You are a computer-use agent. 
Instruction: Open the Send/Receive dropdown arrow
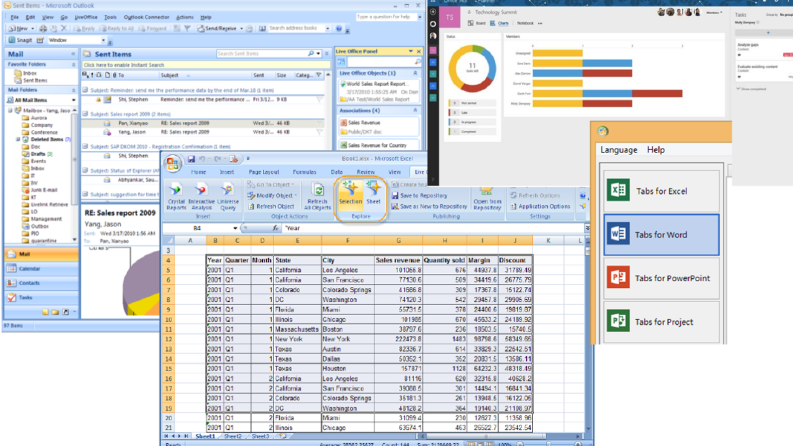click(241, 29)
